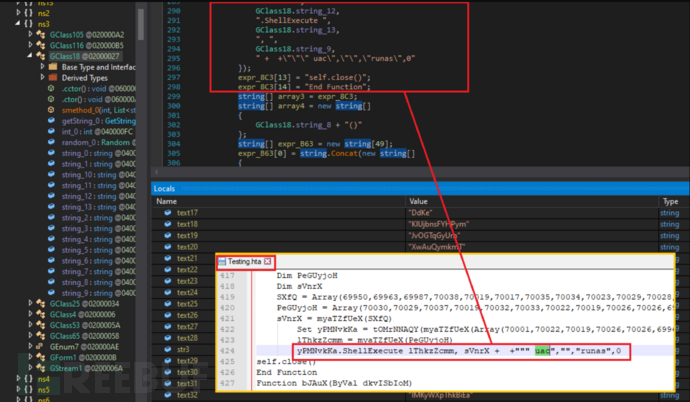This screenshot has height=402, width=690.
Task: Select the text20 local variable row
Action: point(420,247)
